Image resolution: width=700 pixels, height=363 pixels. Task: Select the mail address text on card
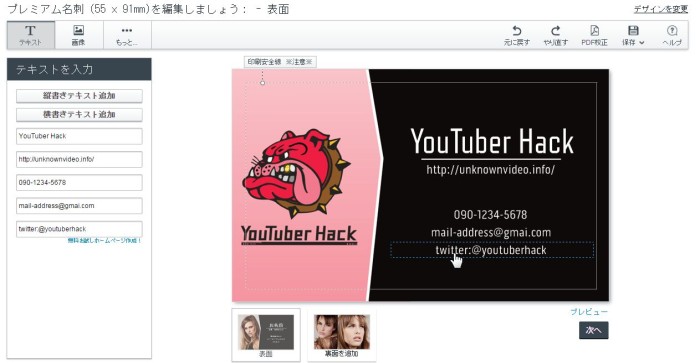pos(491,233)
